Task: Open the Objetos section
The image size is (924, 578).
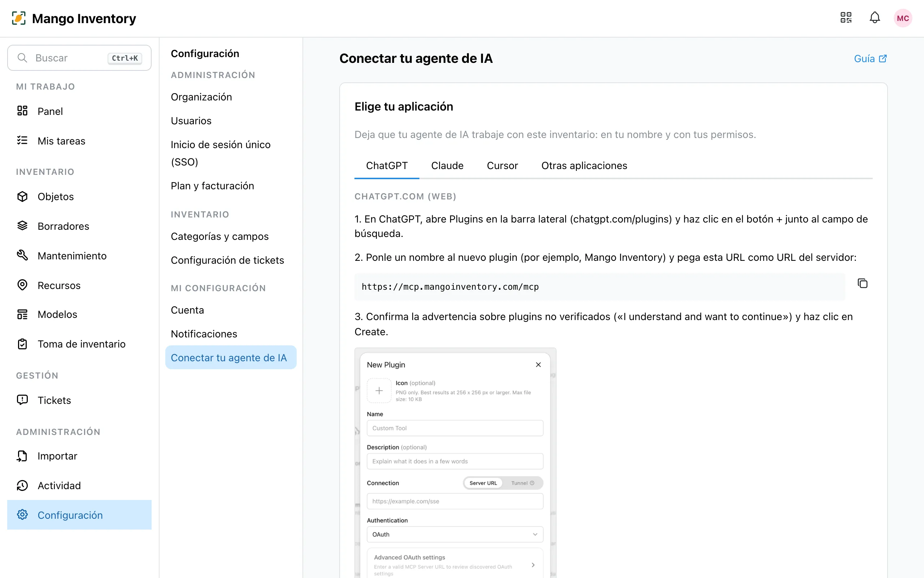Action: [79, 197]
